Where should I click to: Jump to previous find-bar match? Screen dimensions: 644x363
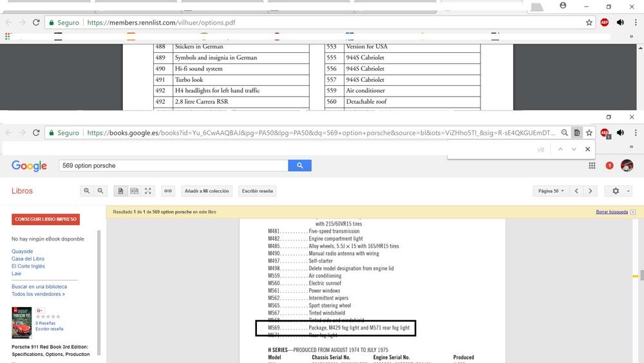(560, 149)
